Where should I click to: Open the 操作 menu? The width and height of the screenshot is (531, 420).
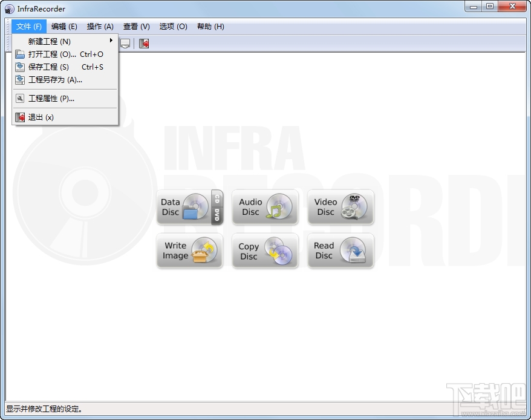coord(100,26)
